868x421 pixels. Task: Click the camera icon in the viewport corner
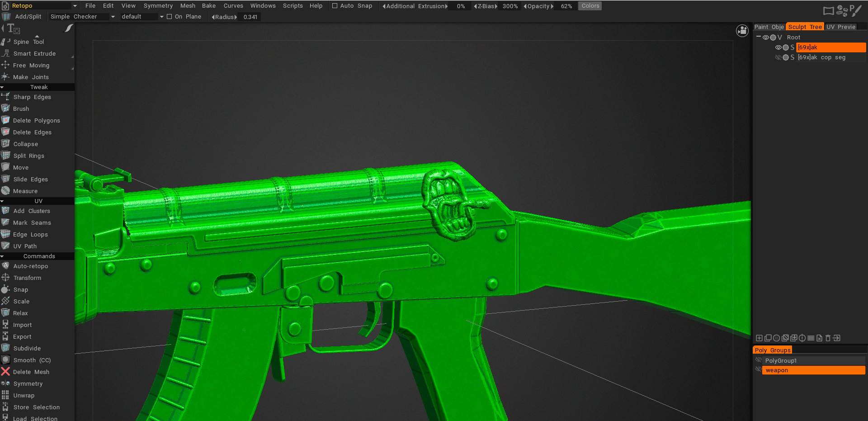pos(742,31)
